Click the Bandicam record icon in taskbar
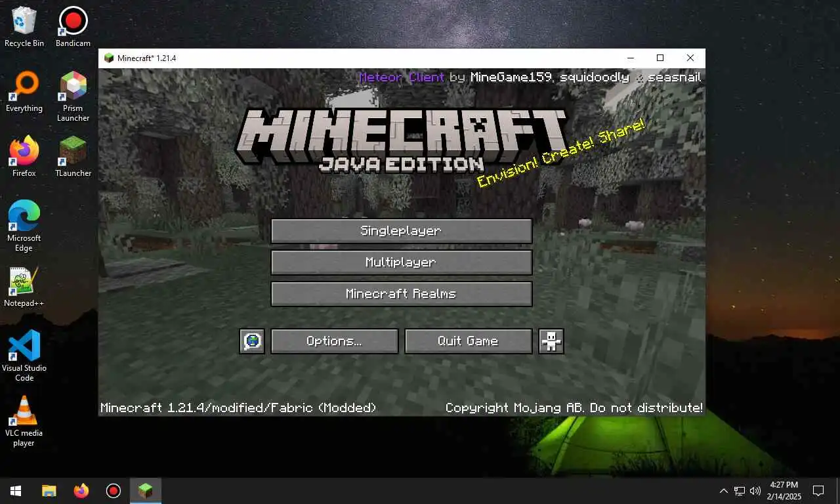The height and width of the screenshot is (504, 840). (114, 491)
